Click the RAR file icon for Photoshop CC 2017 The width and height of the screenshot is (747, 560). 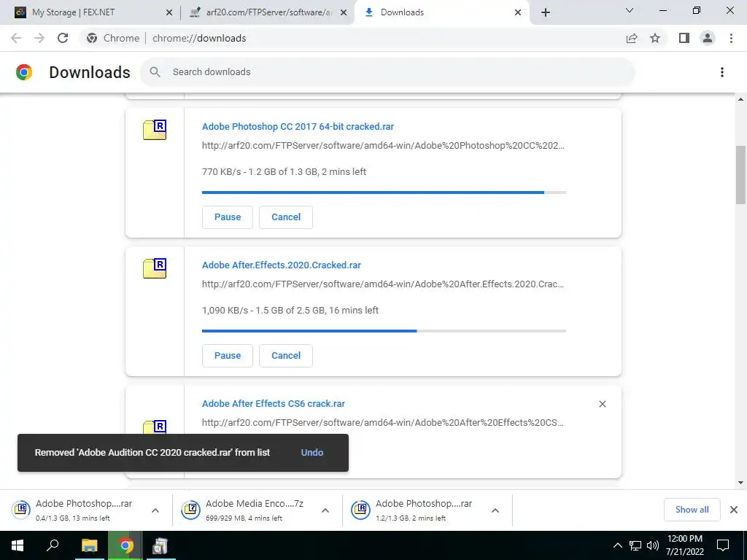[x=155, y=130]
